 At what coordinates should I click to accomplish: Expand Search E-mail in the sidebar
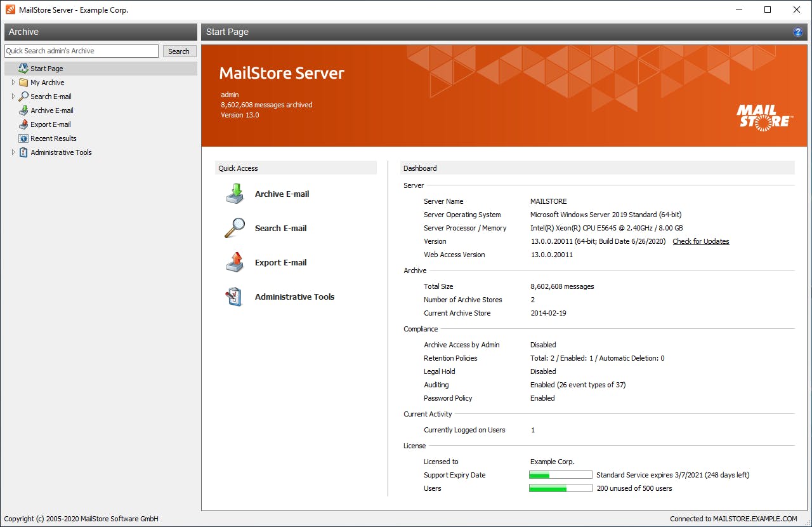click(x=13, y=96)
